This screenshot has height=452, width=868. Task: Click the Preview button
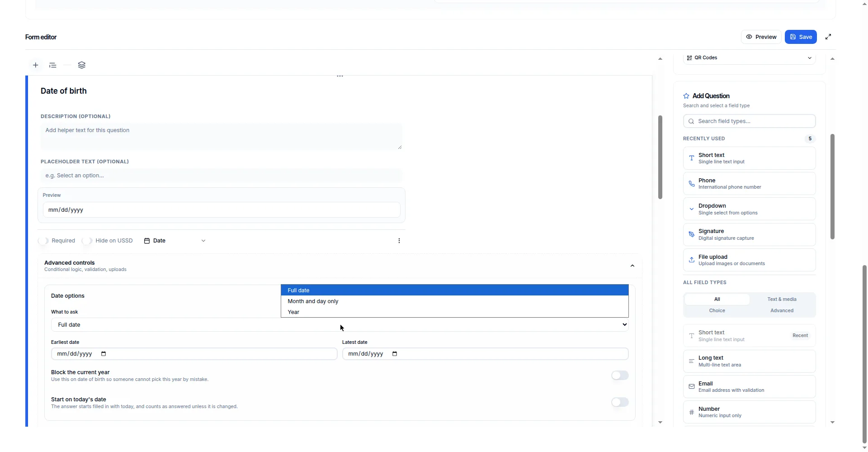761,37
